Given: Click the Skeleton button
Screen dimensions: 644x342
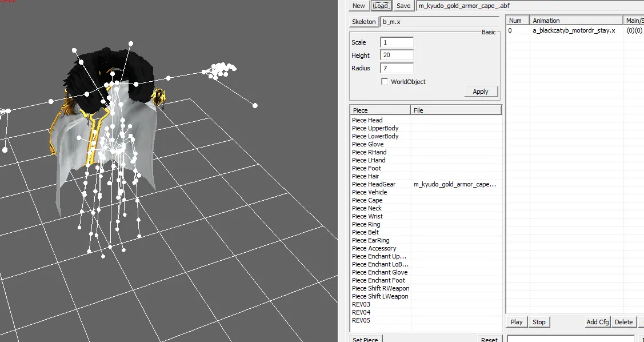Looking at the screenshot, I should tap(364, 22).
